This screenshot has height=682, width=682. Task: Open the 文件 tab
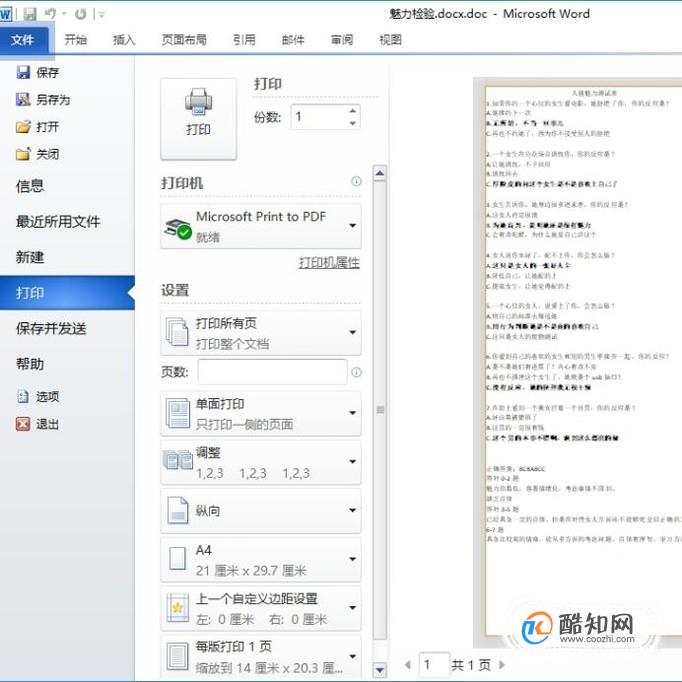click(24, 40)
